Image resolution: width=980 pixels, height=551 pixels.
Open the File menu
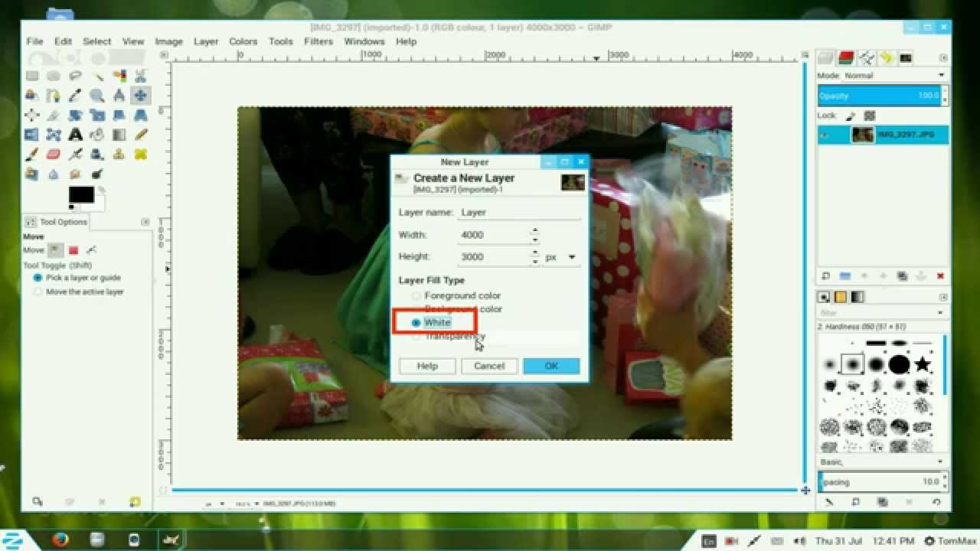click(34, 41)
